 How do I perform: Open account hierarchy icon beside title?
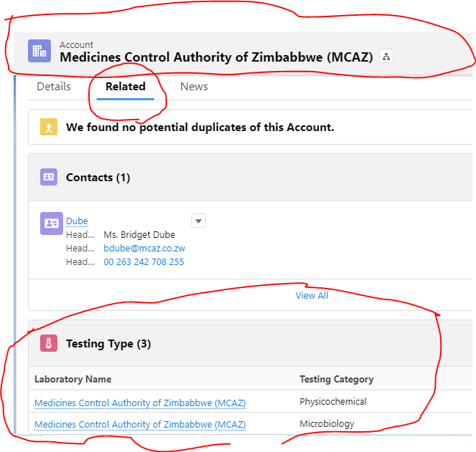386,57
